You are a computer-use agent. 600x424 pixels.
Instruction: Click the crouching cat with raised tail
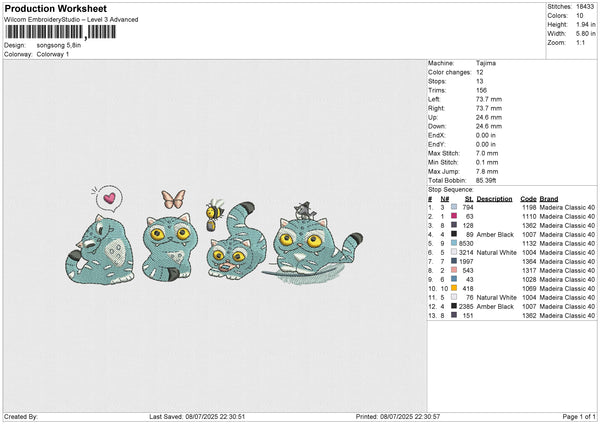click(237, 241)
